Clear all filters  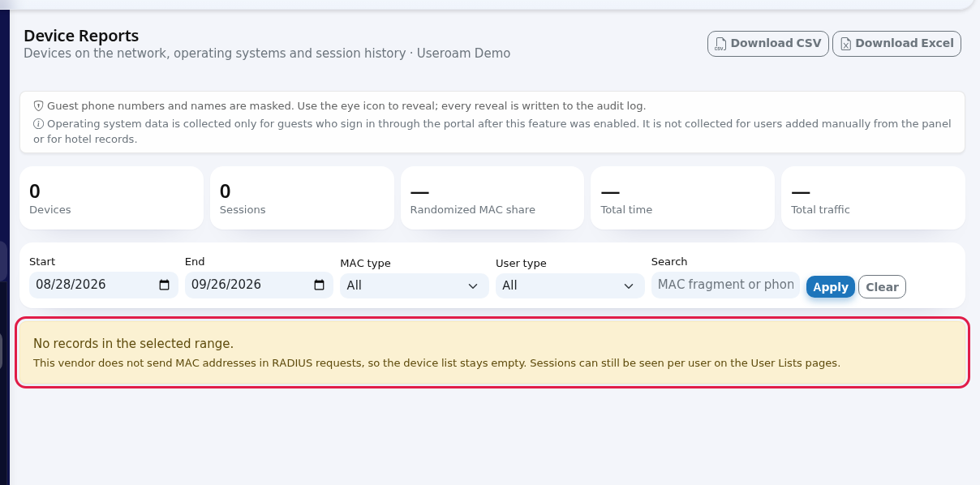[x=882, y=286]
